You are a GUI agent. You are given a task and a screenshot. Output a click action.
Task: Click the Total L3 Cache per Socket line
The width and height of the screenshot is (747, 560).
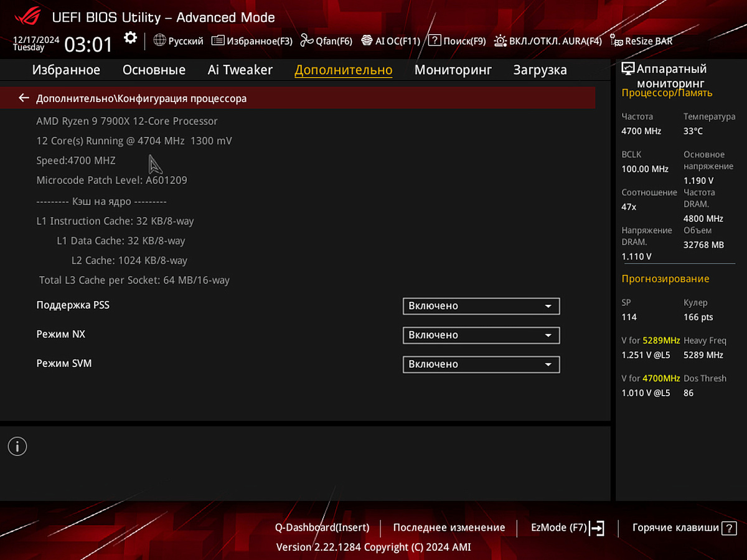[134, 280]
